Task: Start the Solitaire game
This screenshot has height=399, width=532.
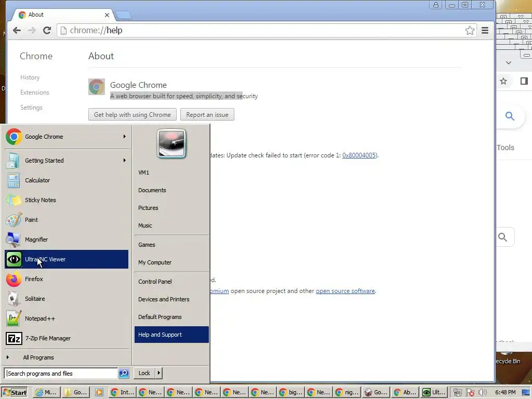Action: click(66, 299)
